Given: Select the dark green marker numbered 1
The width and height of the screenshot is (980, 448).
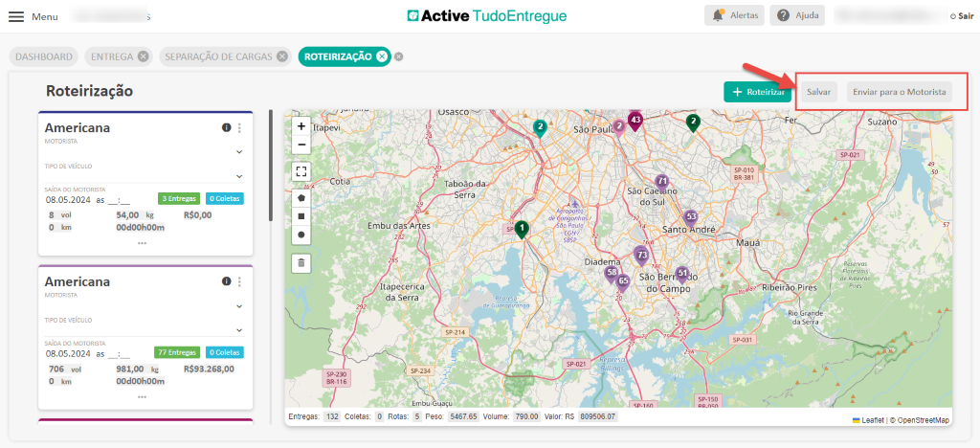Looking at the screenshot, I should tap(522, 230).
